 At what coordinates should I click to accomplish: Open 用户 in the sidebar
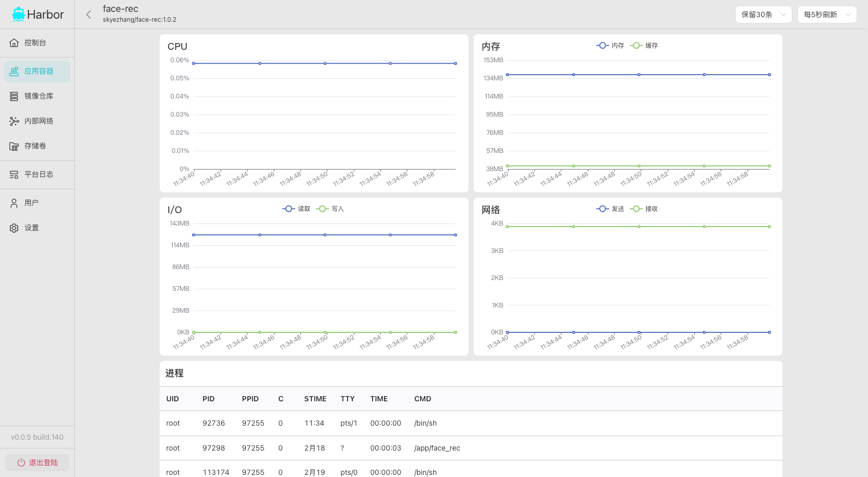37,203
